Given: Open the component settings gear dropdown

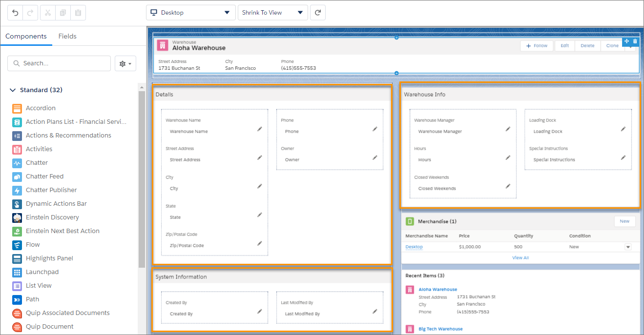Looking at the screenshot, I should pos(125,63).
